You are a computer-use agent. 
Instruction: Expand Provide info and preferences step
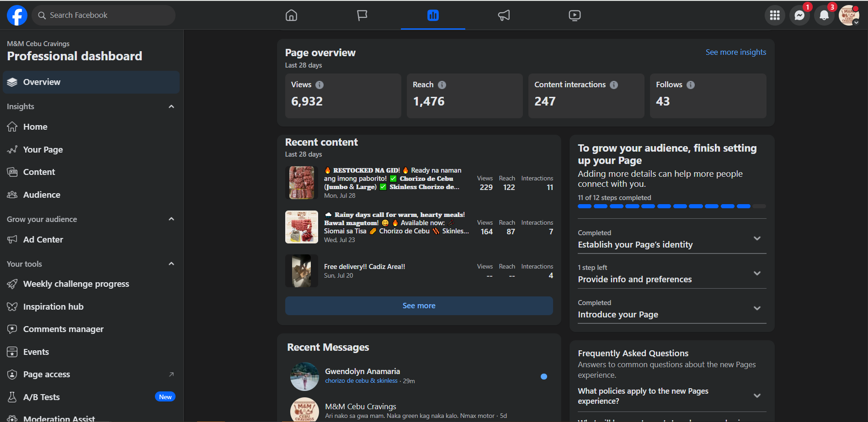[x=757, y=273]
